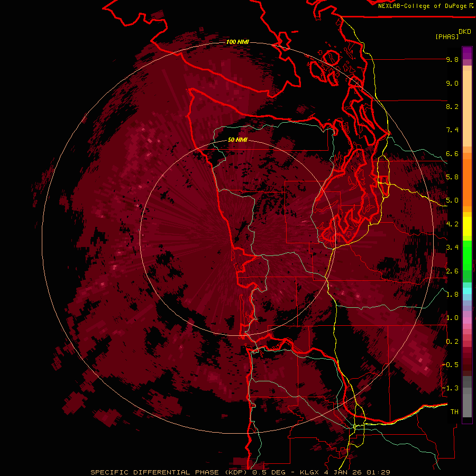
Task: Click the "DKD" product code label
Action: pyautogui.click(x=465, y=32)
